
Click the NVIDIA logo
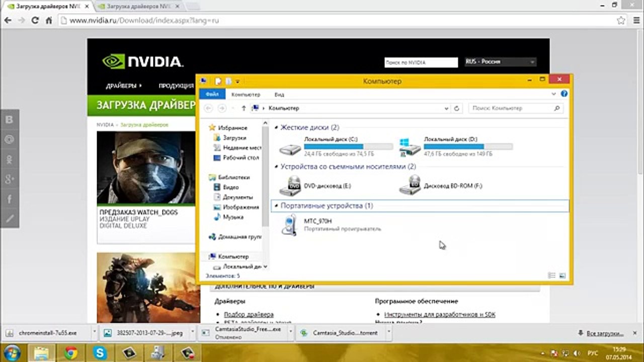(142, 62)
